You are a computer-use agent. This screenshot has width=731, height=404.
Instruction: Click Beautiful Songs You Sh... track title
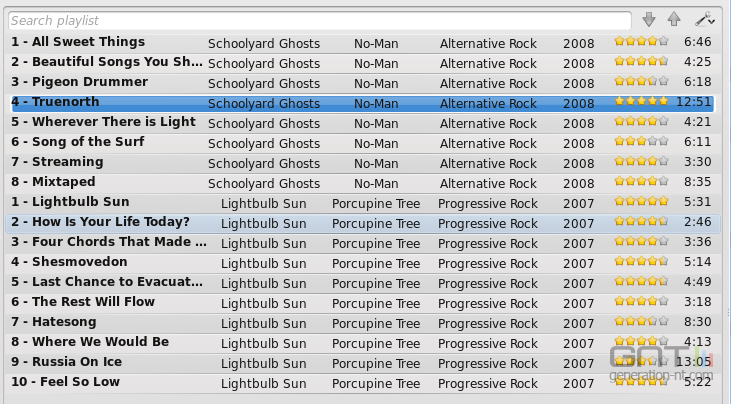pos(107,62)
